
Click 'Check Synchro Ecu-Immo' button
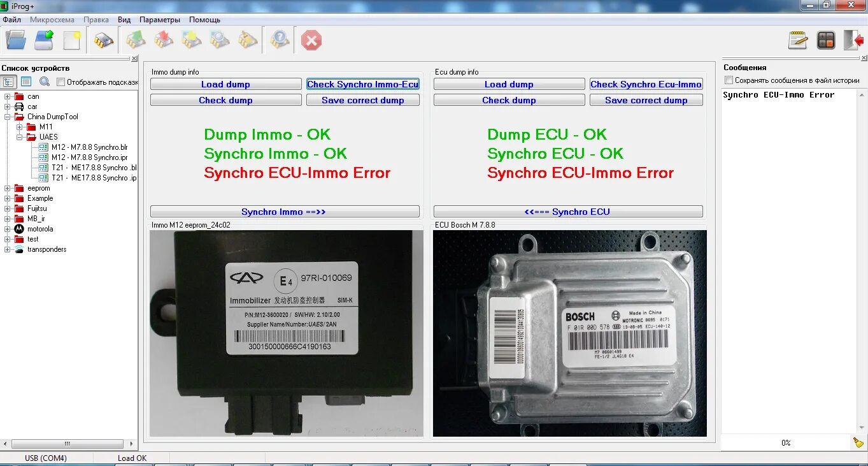(x=646, y=84)
